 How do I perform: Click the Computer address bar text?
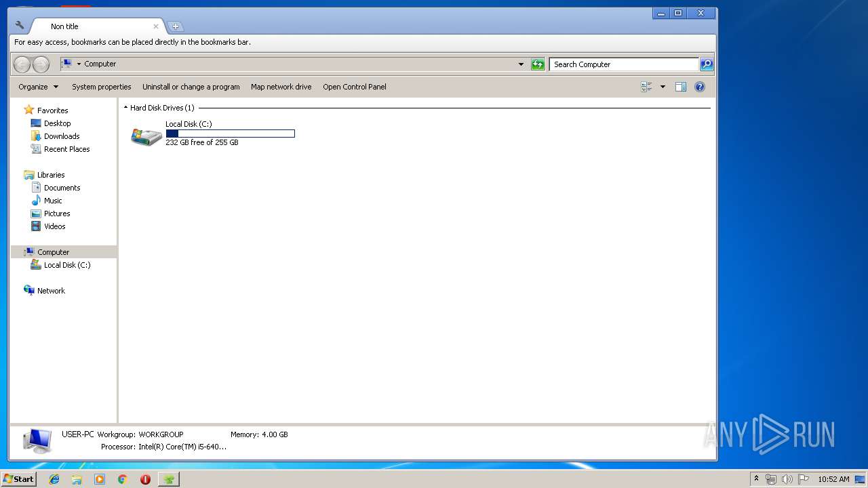point(100,64)
